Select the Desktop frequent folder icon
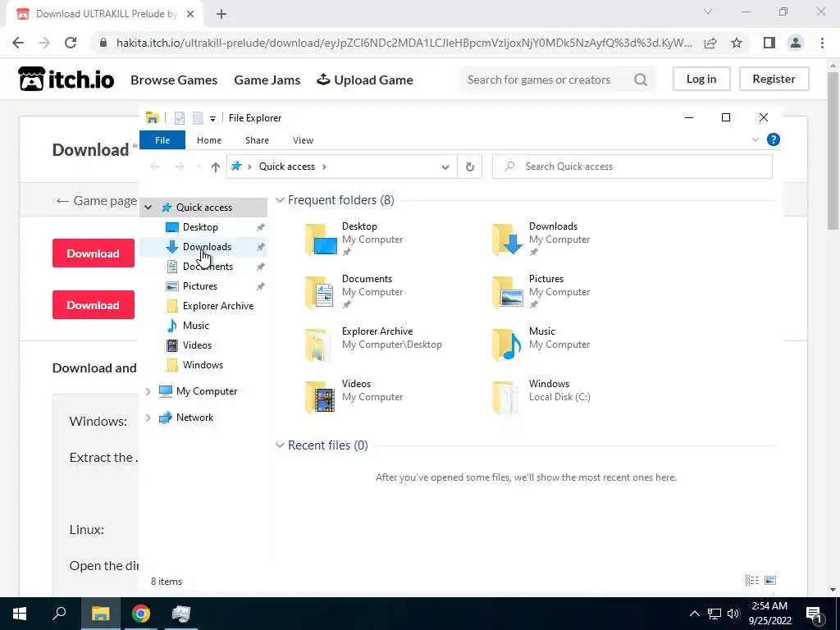This screenshot has width=840, height=630. click(321, 240)
